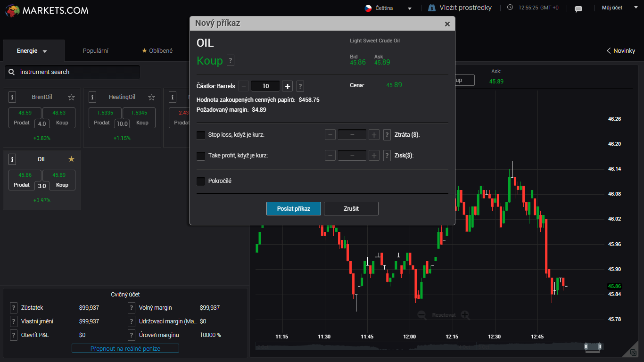This screenshot has width=644, height=362.
Task: Grab left handle of chart range slider
Action: click(586, 346)
